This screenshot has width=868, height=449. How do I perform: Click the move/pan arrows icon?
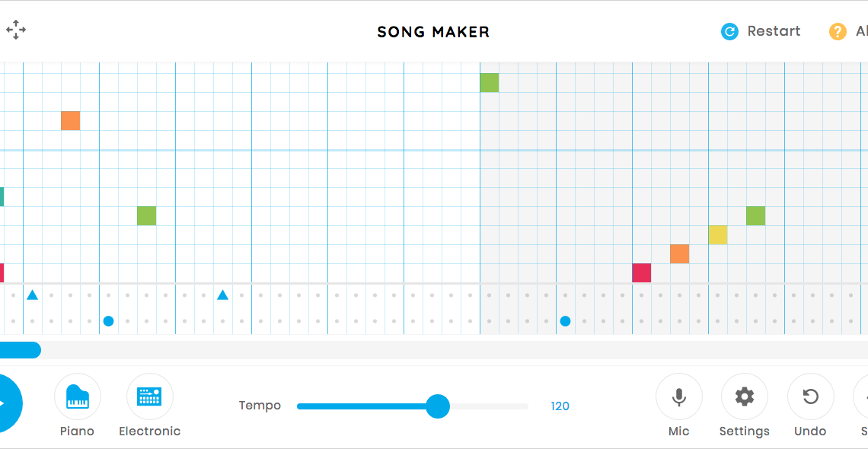[x=16, y=30]
